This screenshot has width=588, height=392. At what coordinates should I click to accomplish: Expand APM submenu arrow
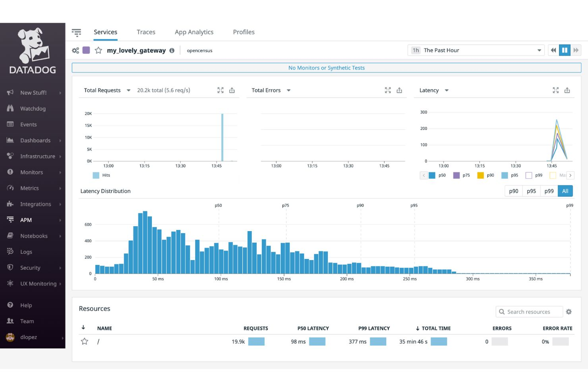pyautogui.click(x=60, y=220)
